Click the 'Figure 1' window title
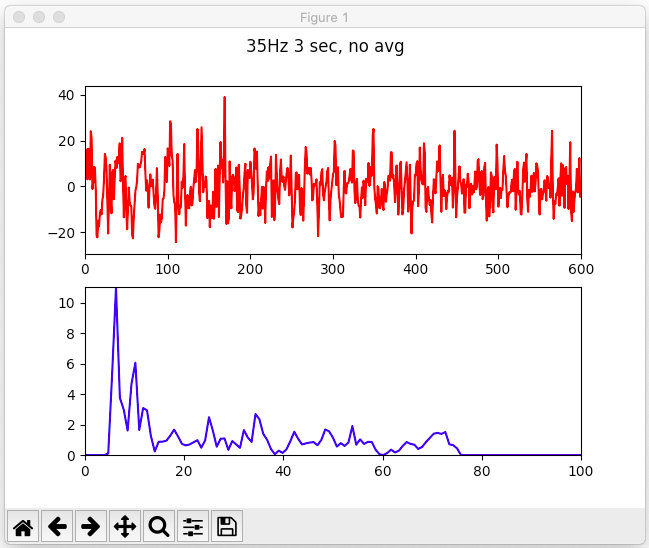 pos(324,17)
